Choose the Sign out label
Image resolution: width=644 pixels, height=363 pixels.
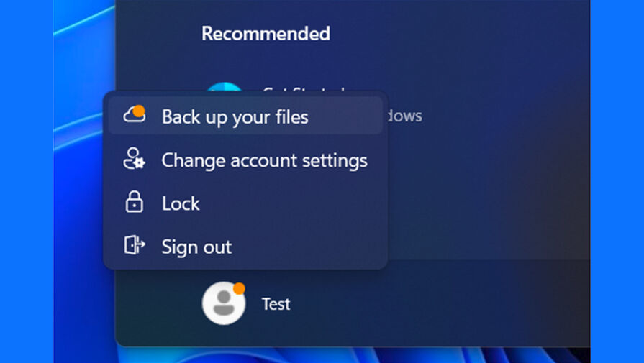pos(196,247)
